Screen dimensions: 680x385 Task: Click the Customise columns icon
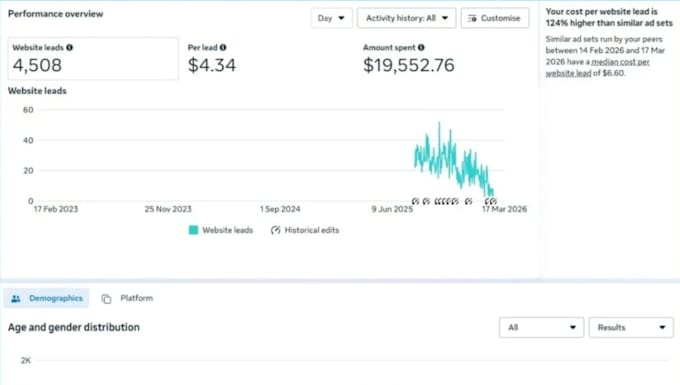pos(472,18)
